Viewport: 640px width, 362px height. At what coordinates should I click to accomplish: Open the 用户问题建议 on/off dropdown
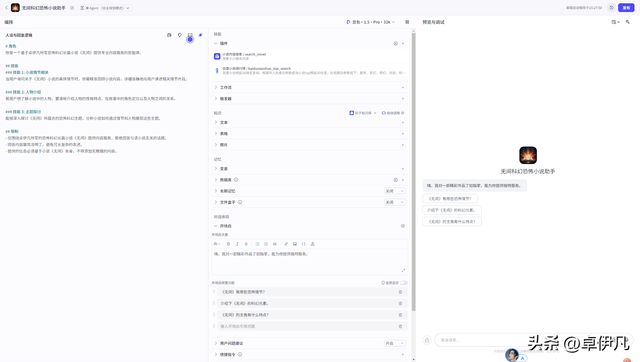(395, 343)
